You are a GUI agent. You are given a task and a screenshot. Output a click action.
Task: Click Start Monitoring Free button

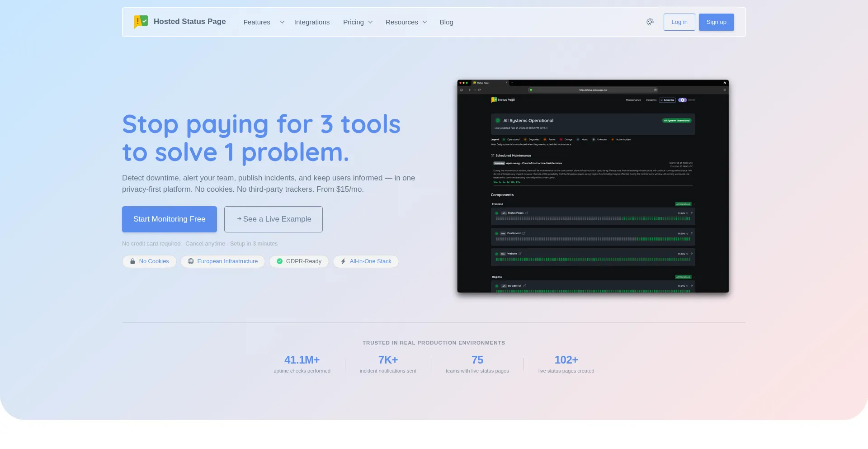click(170, 219)
